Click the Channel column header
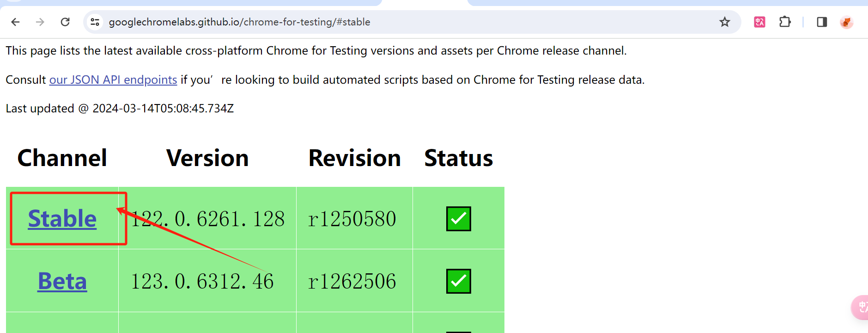The width and height of the screenshot is (868, 333). coord(62,158)
